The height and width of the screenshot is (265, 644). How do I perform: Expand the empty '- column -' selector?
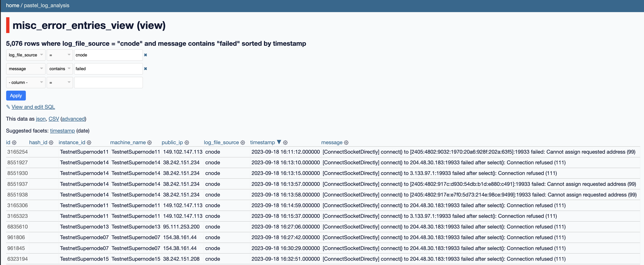click(25, 83)
